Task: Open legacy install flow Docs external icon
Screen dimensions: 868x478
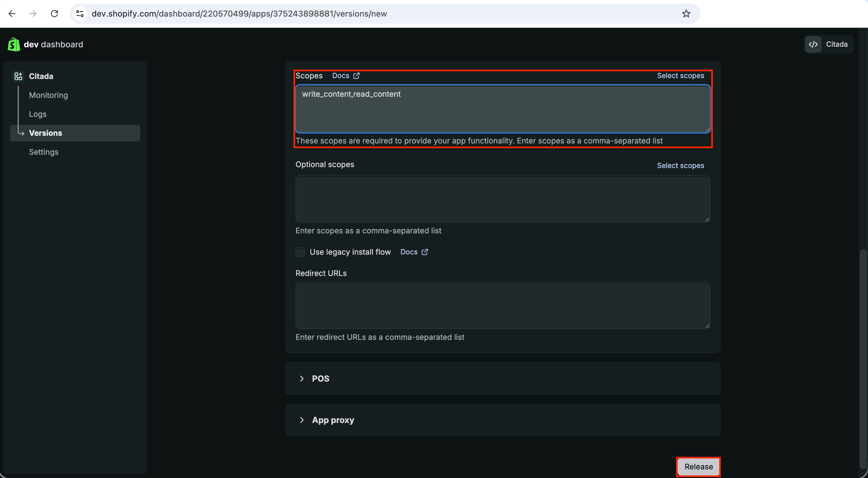Action: [x=425, y=252]
